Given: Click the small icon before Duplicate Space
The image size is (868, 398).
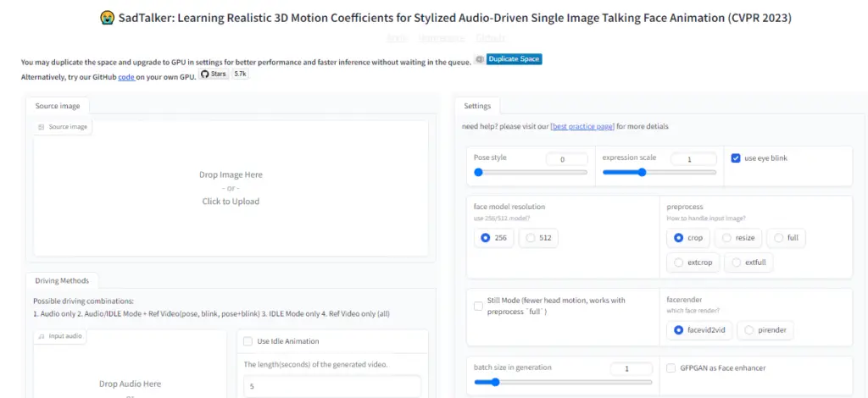Looking at the screenshot, I should pyautogui.click(x=480, y=59).
